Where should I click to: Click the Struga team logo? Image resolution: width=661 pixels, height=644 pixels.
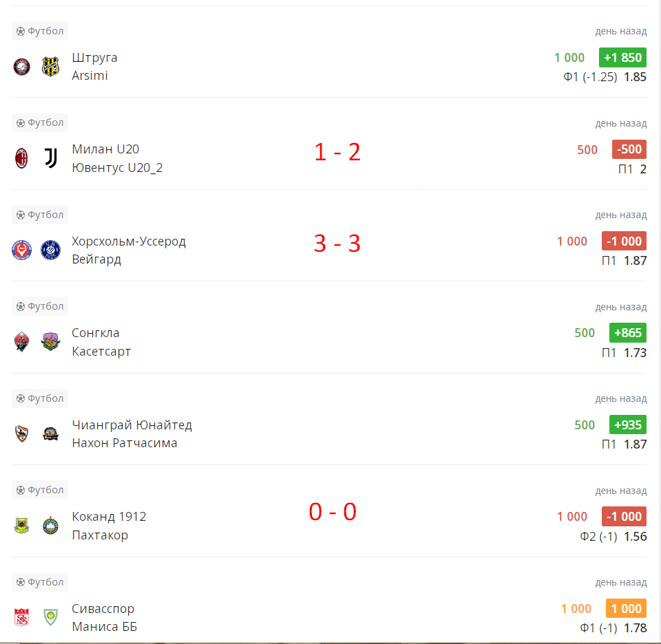[x=22, y=67]
